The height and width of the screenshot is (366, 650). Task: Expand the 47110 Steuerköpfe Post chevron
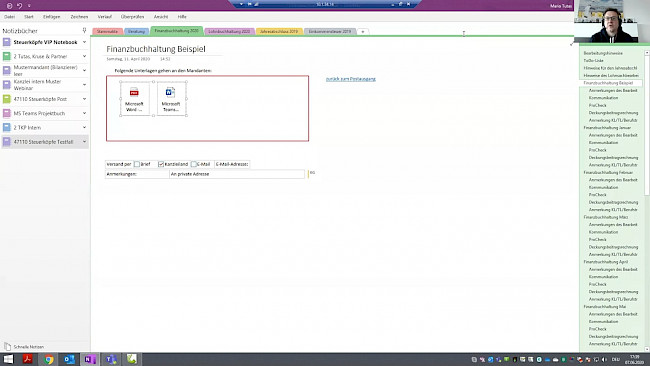click(x=84, y=99)
